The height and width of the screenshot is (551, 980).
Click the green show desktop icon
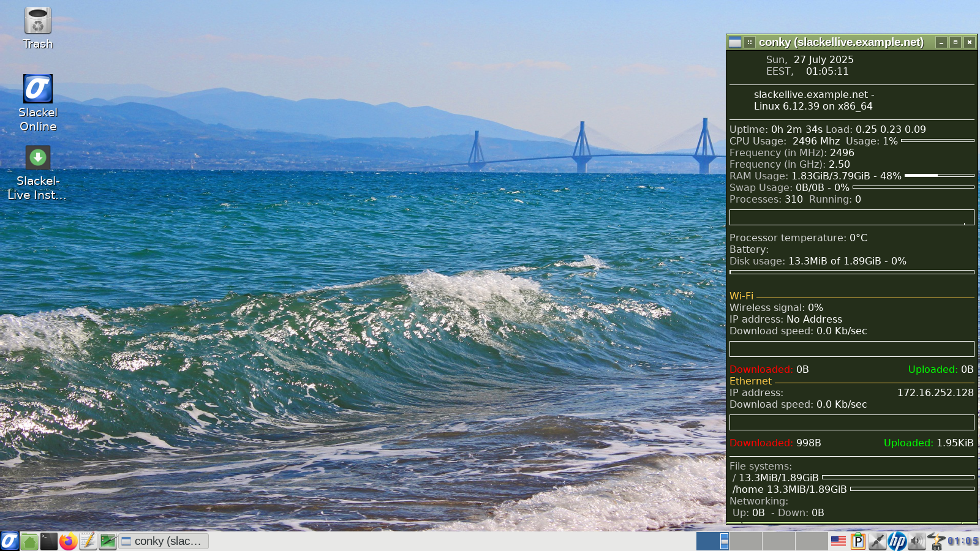coord(108,541)
